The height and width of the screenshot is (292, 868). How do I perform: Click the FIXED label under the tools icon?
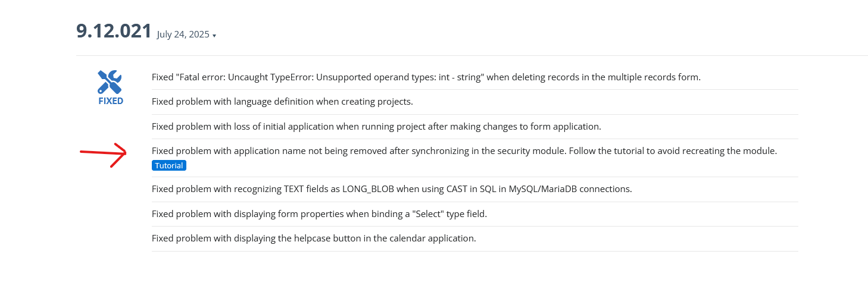click(111, 101)
